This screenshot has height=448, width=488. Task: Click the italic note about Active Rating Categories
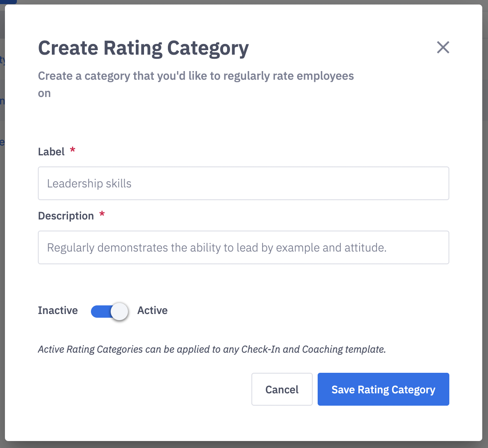tap(211, 349)
